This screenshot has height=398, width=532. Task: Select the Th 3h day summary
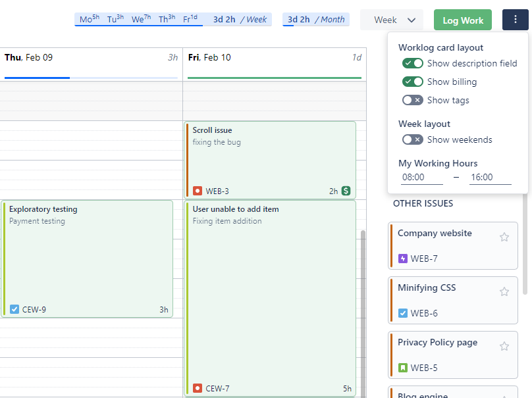tap(167, 19)
